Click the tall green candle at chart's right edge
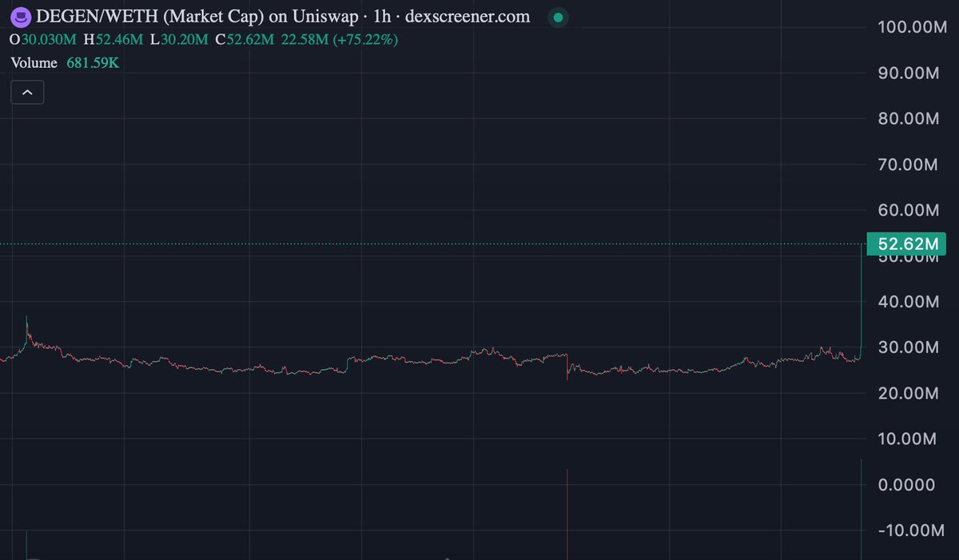The width and height of the screenshot is (959, 560). pos(861,297)
